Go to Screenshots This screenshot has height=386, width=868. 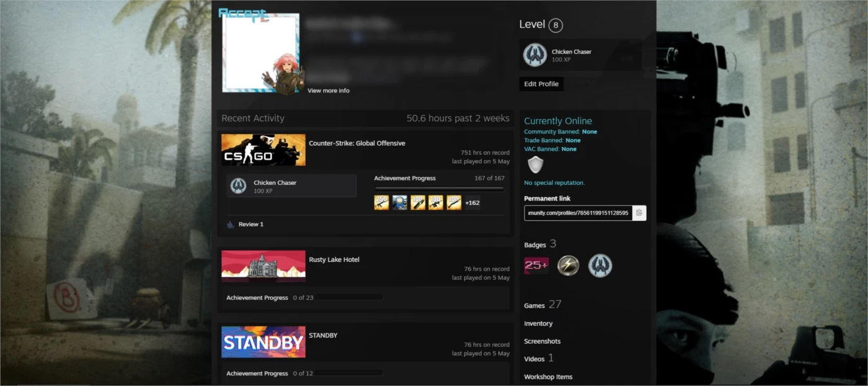pyautogui.click(x=542, y=341)
